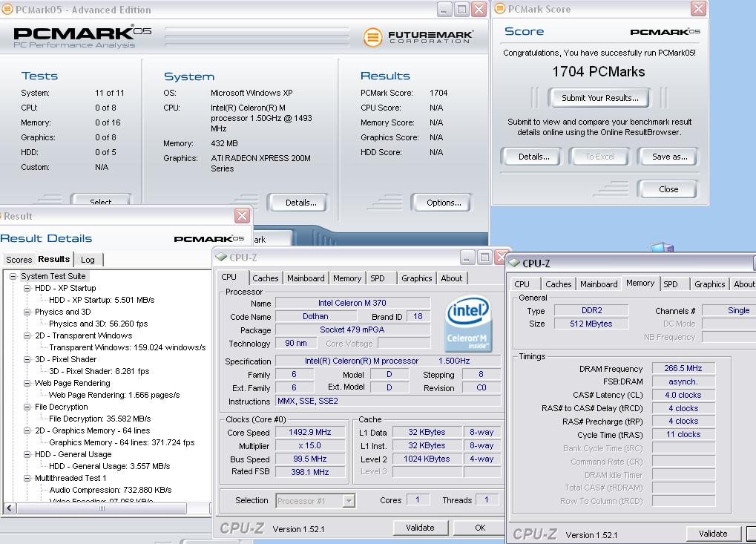Click Select button under Tests section

click(100, 200)
